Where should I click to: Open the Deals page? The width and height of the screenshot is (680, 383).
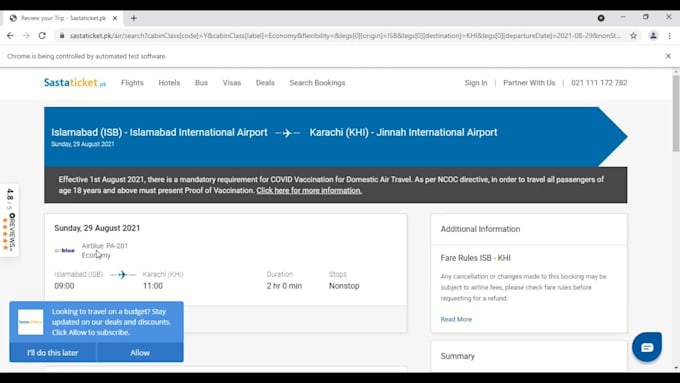click(265, 82)
